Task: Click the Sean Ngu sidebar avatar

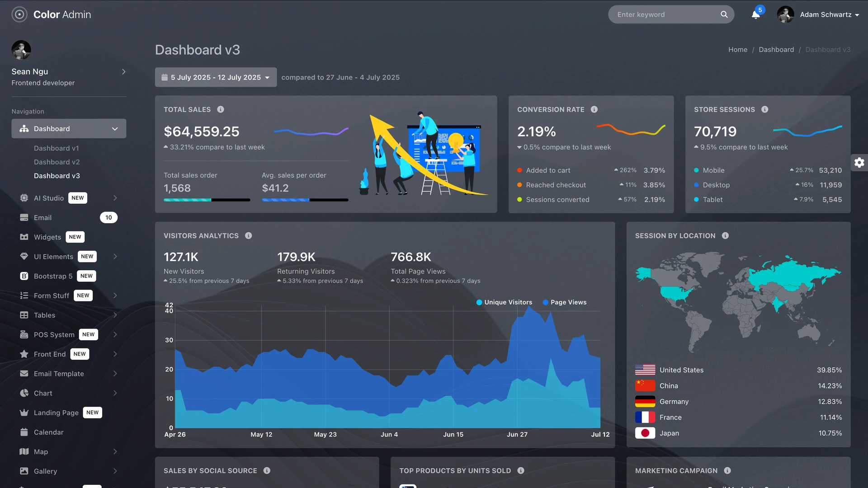Action: pyautogui.click(x=21, y=50)
